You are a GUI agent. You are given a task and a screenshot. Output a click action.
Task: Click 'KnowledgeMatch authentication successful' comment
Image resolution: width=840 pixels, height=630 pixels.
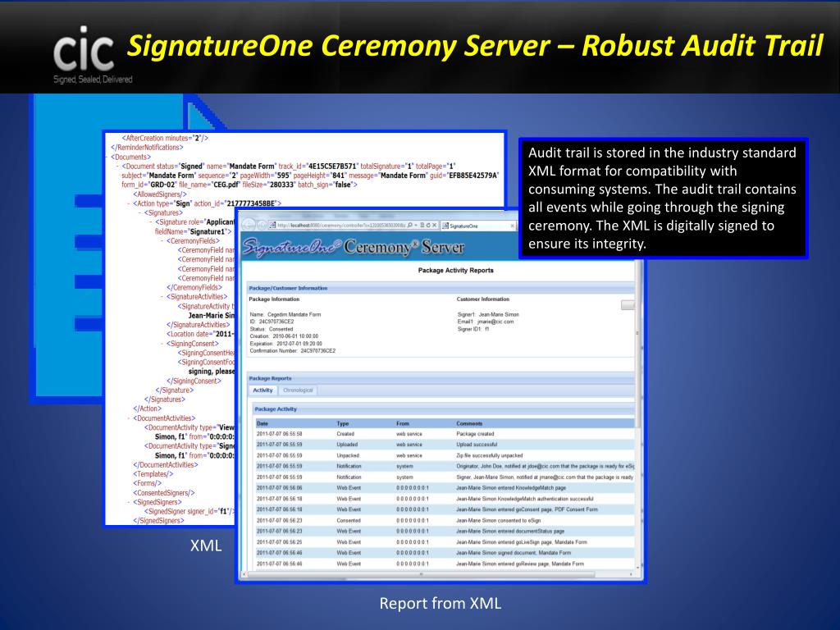point(525,499)
